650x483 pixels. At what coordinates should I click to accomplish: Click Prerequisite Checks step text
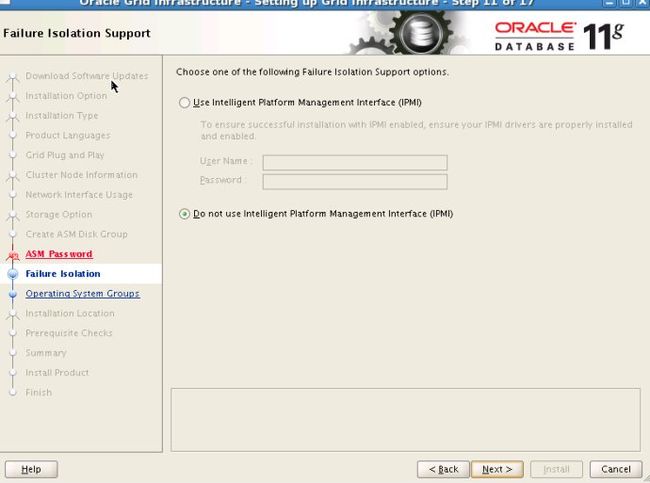(69, 333)
